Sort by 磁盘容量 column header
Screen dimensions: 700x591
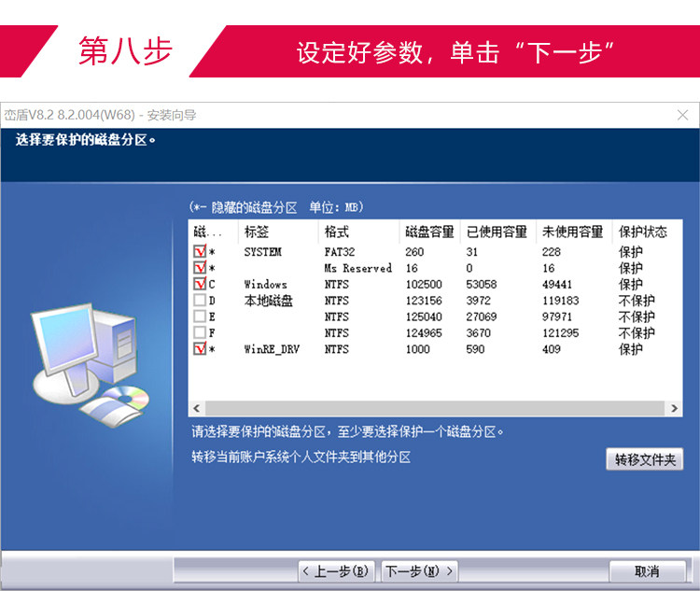430,232
